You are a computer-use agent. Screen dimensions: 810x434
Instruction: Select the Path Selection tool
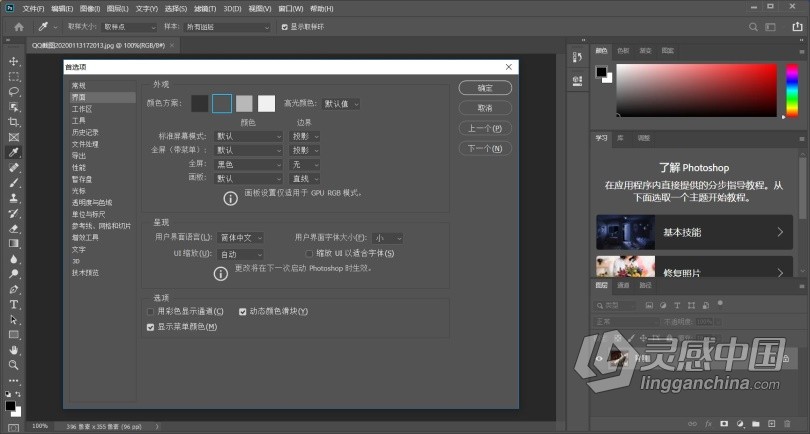pos(14,319)
